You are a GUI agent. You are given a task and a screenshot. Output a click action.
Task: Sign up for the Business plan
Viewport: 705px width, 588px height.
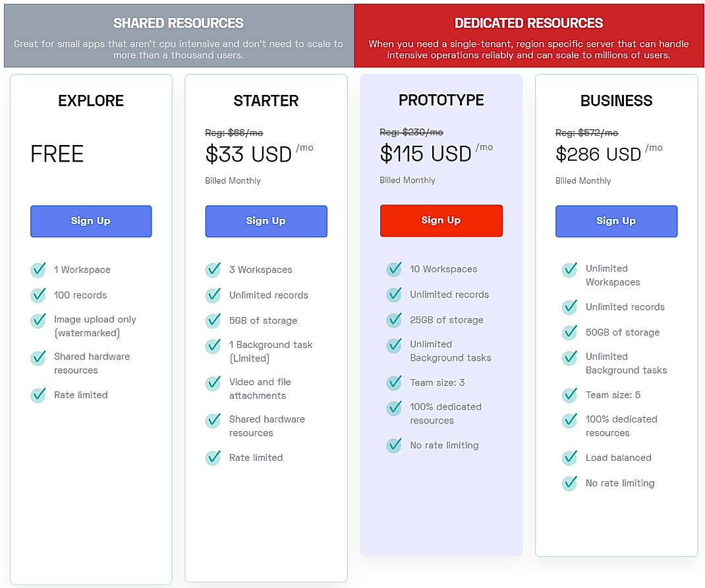coord(616,221)
